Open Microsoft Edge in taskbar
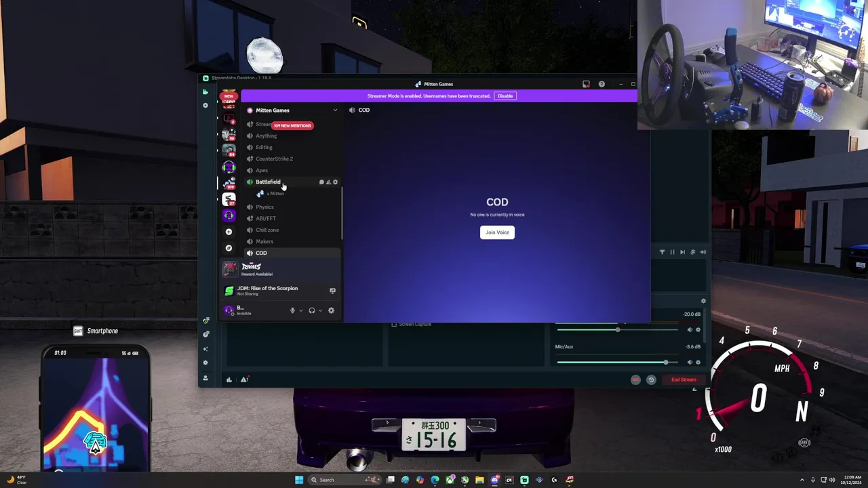 [x=435, y=480]
